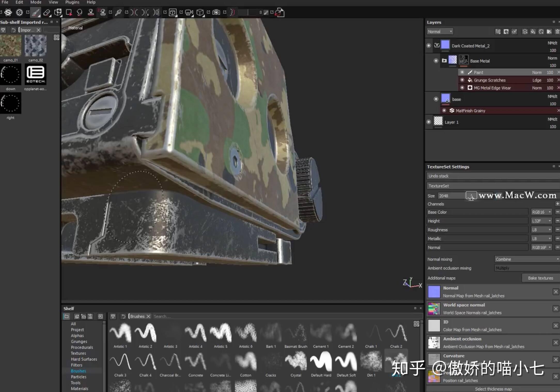Select the Eraser tool
Screen dimensions: 560x392
click(x=47, y=12)
